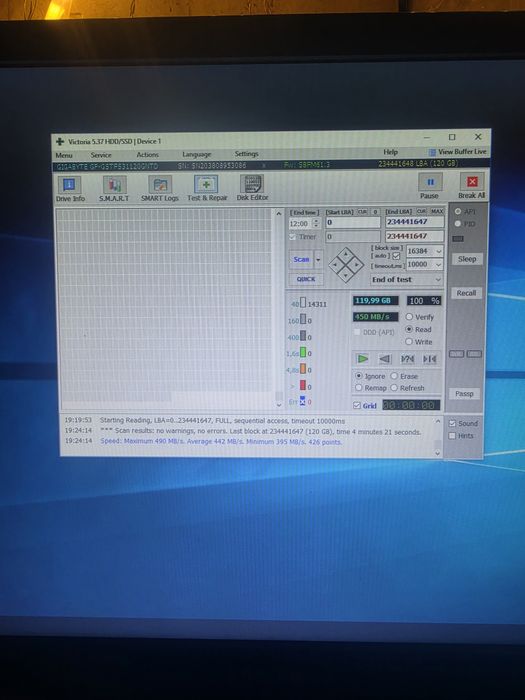Screen dimensions: 525x700
Task: Click the Start LBA input field
Action: [353, 222]
